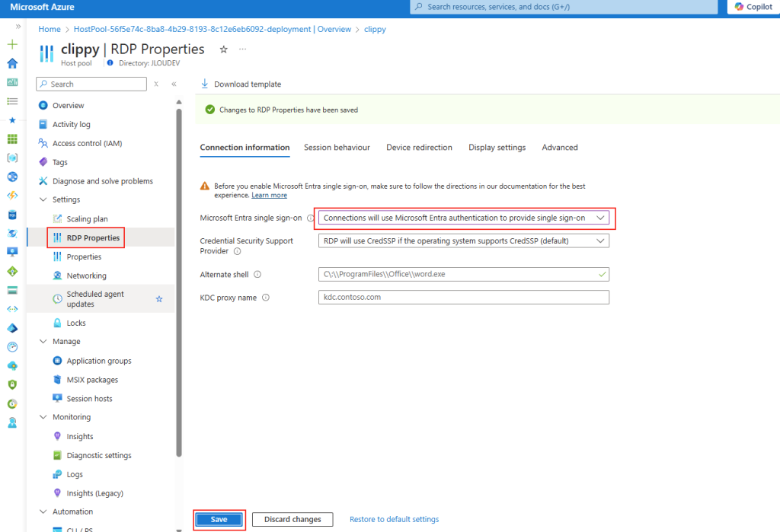Open the user profile icon at rail bottom
This screenshot has width=780, height=532.
(12, 422)
